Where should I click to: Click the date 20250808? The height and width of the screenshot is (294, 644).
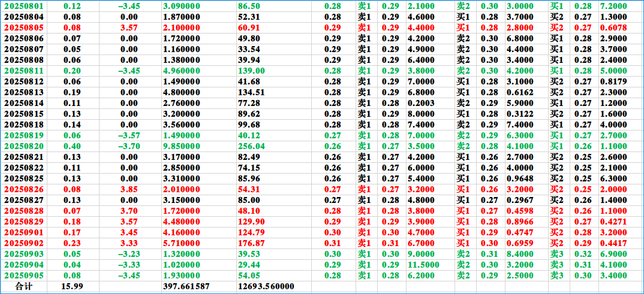pos(23,60)
